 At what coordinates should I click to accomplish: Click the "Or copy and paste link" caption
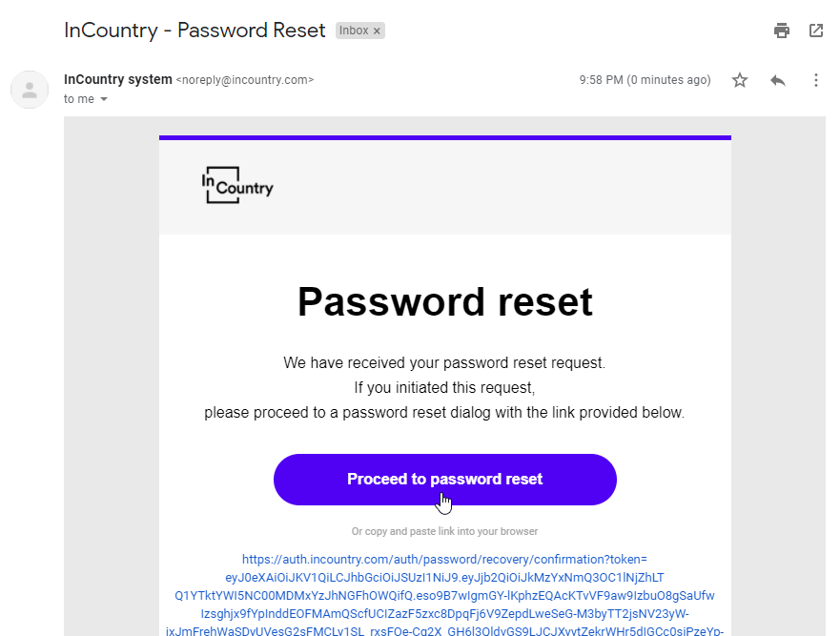tap(444, 531)
